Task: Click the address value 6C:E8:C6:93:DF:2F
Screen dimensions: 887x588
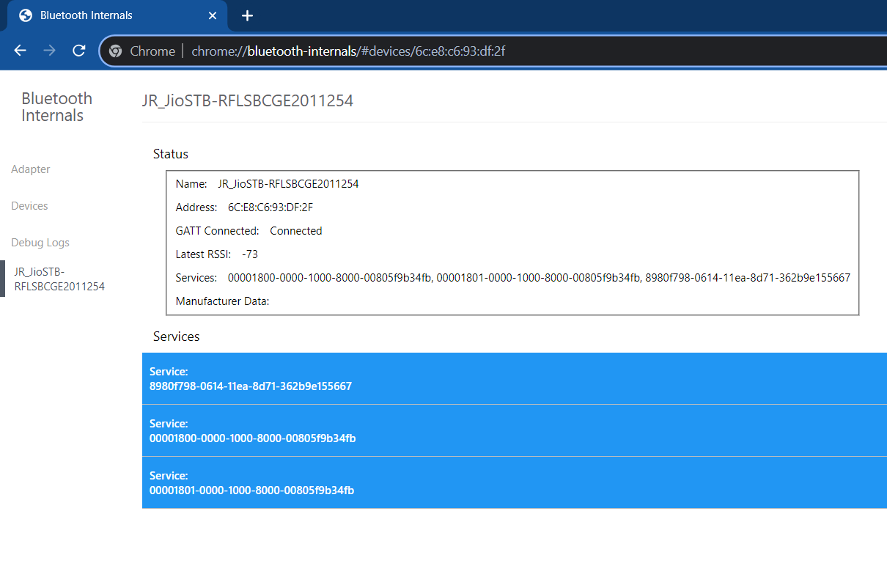Action: pyautogui.click(x=270, y=207)
